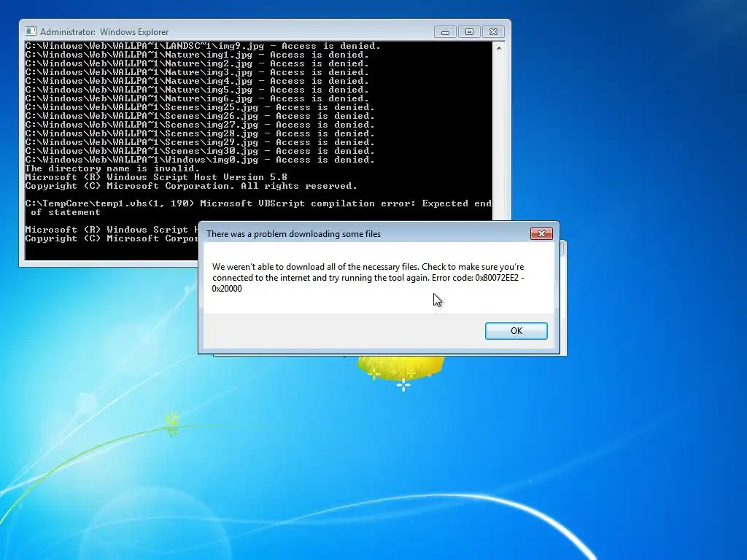This screenshot has width=747, height=560.
Task: Click the console window's system menu icon
Action: point(31,31)
